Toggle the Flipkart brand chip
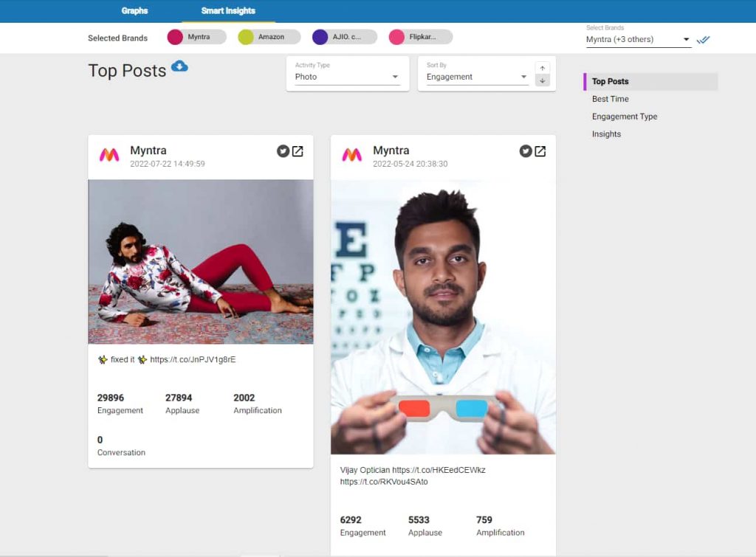The image size is (756, 557). click(420, 37)
